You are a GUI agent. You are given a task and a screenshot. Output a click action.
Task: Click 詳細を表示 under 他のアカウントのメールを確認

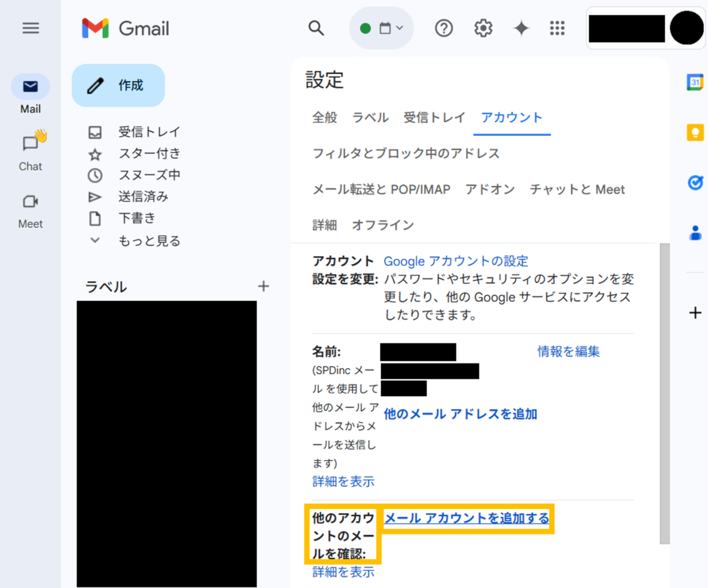pos(343,572)
